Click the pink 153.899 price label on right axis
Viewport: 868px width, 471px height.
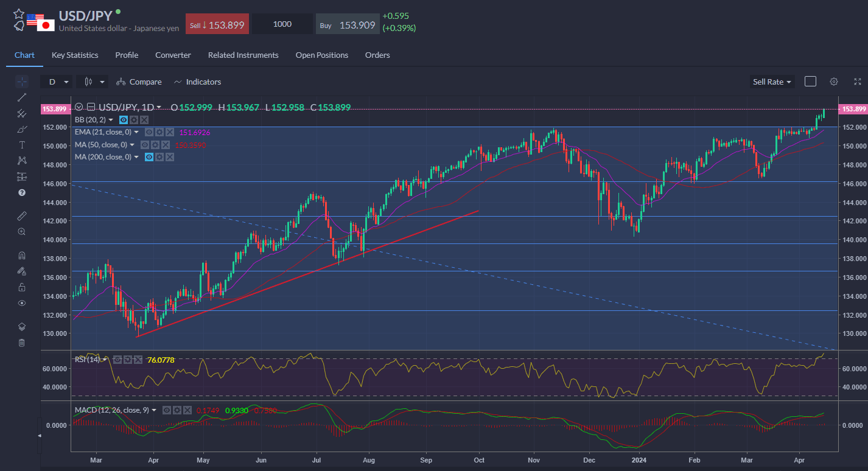click(x=852, y=109)
